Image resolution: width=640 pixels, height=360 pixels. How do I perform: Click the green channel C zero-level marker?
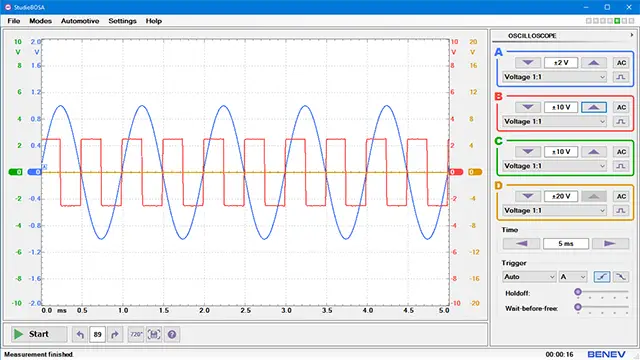16,172
